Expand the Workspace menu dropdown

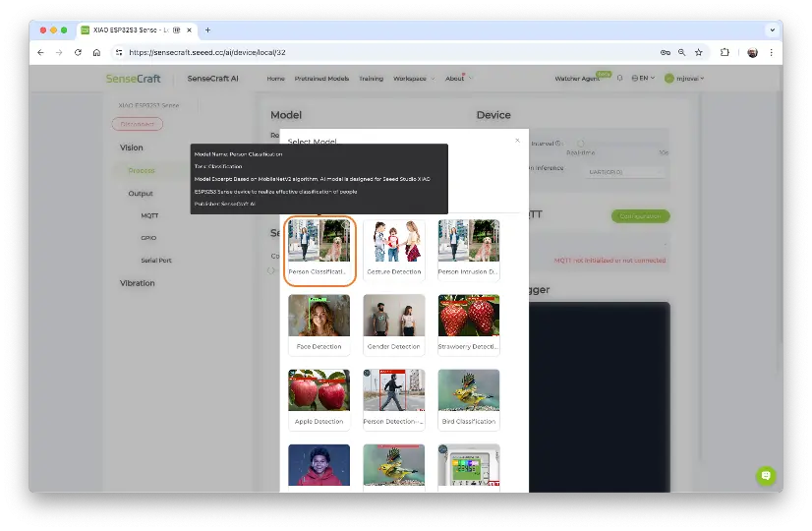click(412, 79)
